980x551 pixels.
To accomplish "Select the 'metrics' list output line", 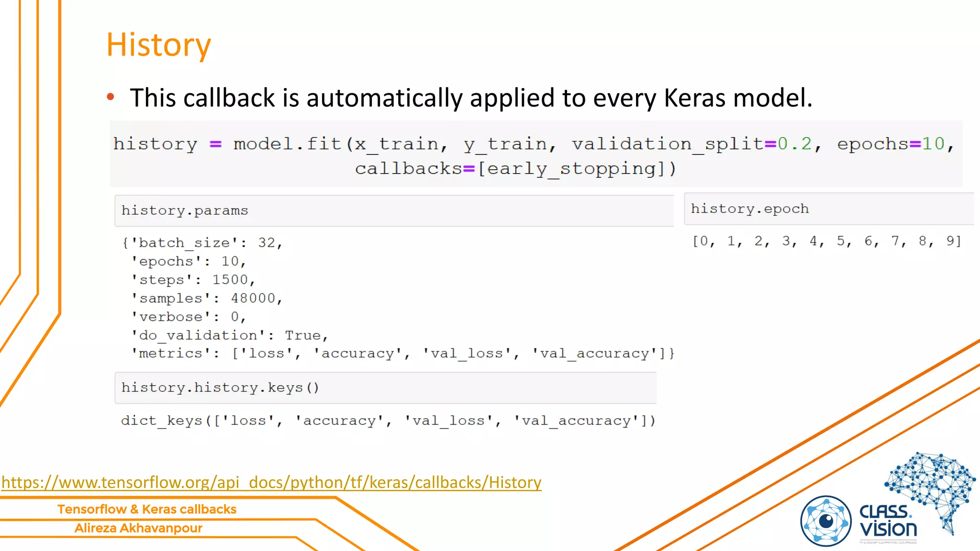I will click(402, 353).
